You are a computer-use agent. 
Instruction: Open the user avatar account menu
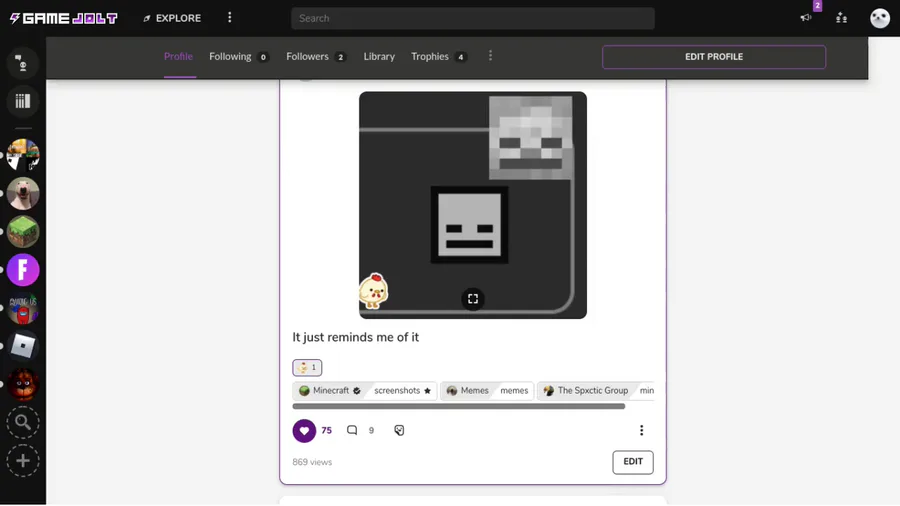tap(879, 18)
